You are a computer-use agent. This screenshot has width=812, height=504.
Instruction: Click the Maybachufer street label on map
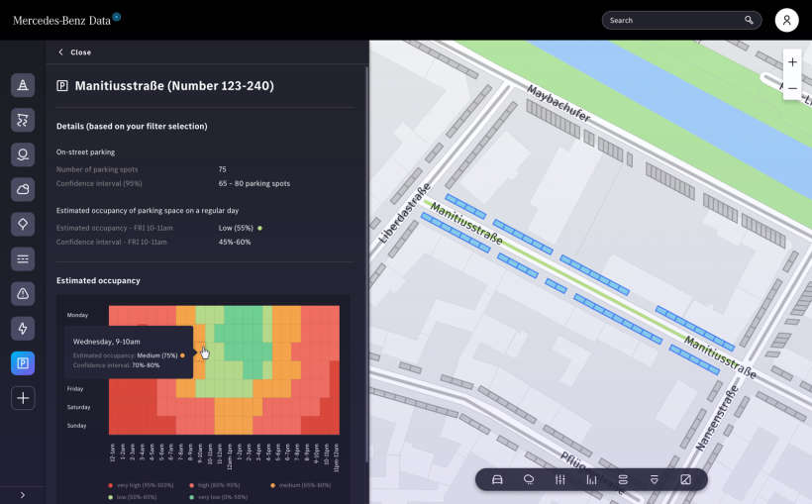tap(558, 103)
